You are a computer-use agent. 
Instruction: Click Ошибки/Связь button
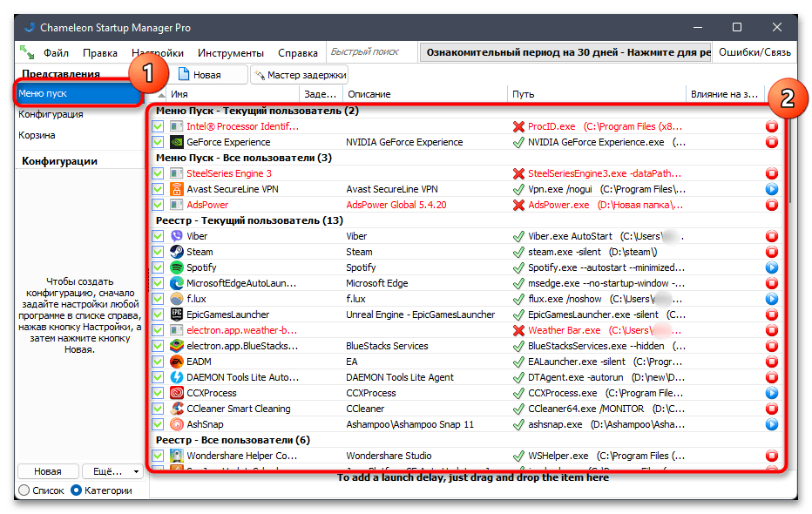pos(754,52)
